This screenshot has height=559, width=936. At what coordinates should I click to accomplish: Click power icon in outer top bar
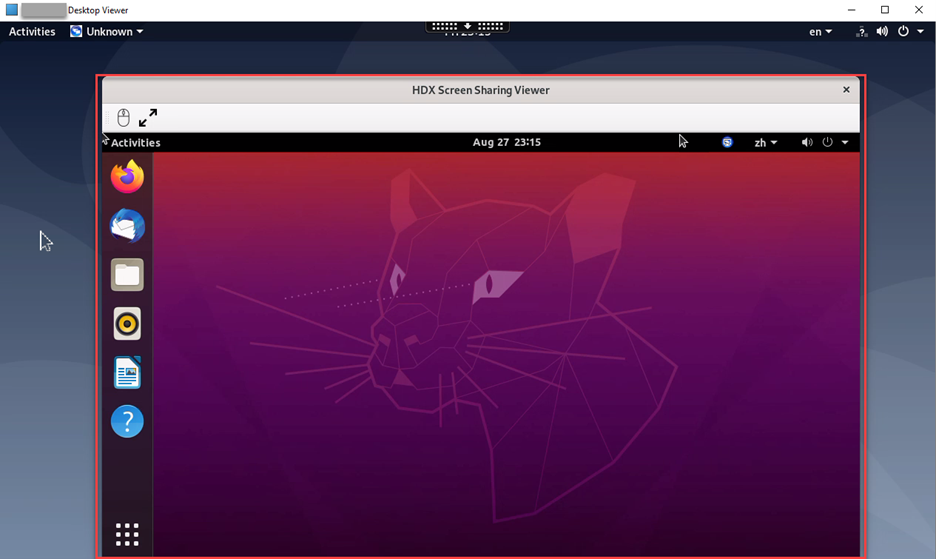pos(903,31)
